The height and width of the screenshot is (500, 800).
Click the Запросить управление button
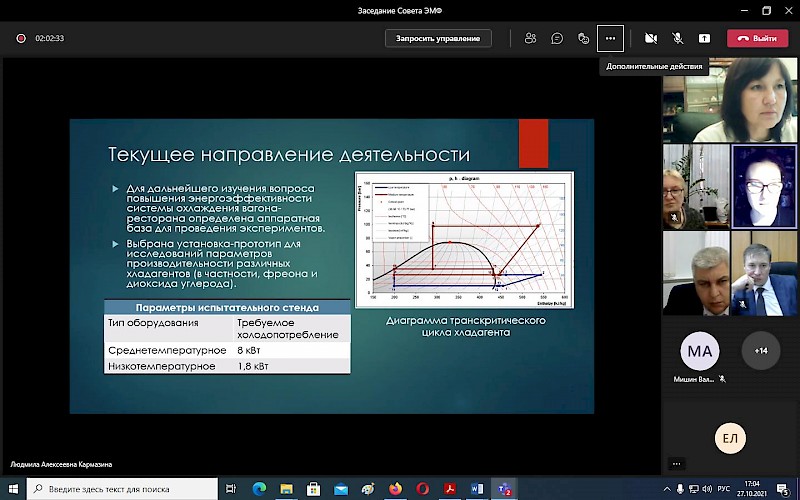click(x=438, y=38)
